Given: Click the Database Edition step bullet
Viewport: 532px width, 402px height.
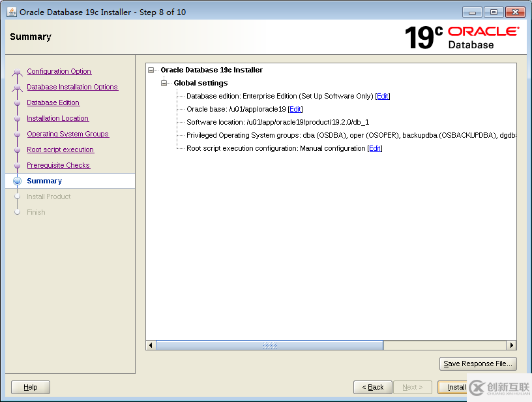Looking at the screenshot, I should 18,103.
